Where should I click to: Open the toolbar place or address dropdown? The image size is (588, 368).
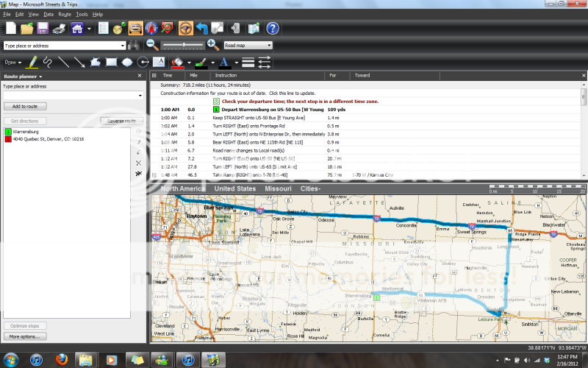tap(123, 46)
